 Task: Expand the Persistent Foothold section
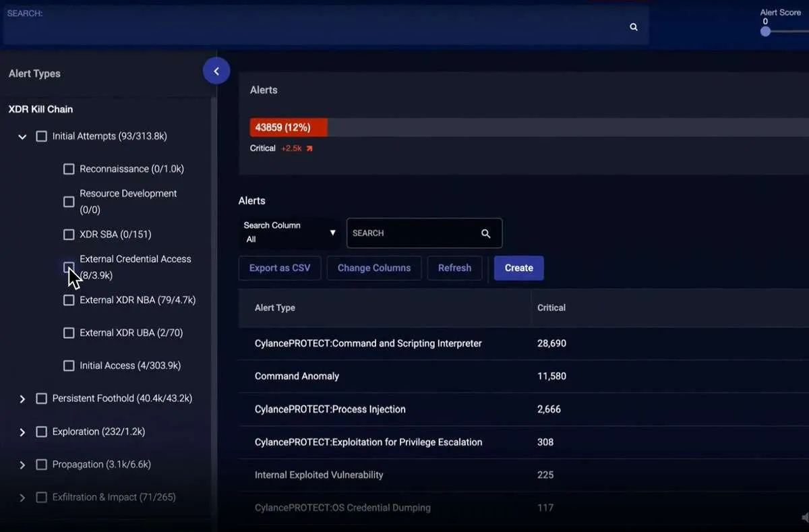[22, 399]
